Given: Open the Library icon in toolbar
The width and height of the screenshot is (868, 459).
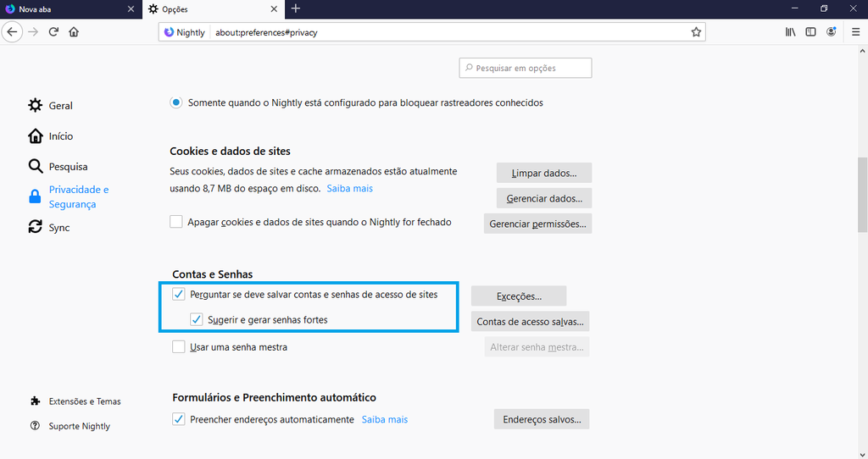Looking at the screenshot, I should tap(791, 32).
